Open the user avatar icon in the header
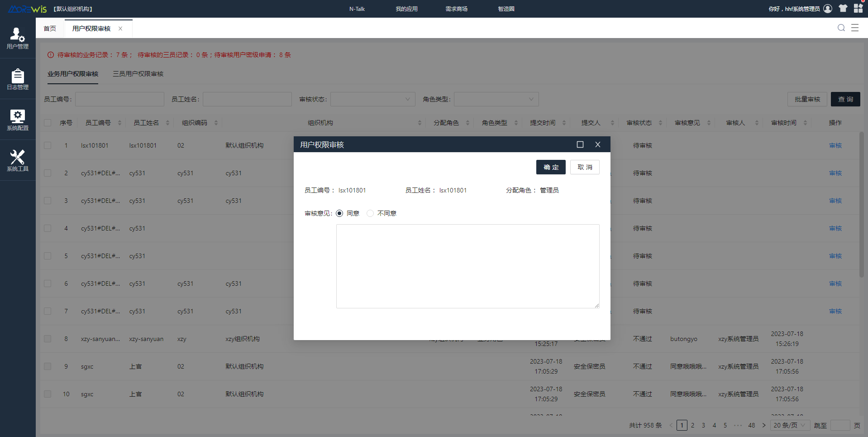 click(828, 8)
